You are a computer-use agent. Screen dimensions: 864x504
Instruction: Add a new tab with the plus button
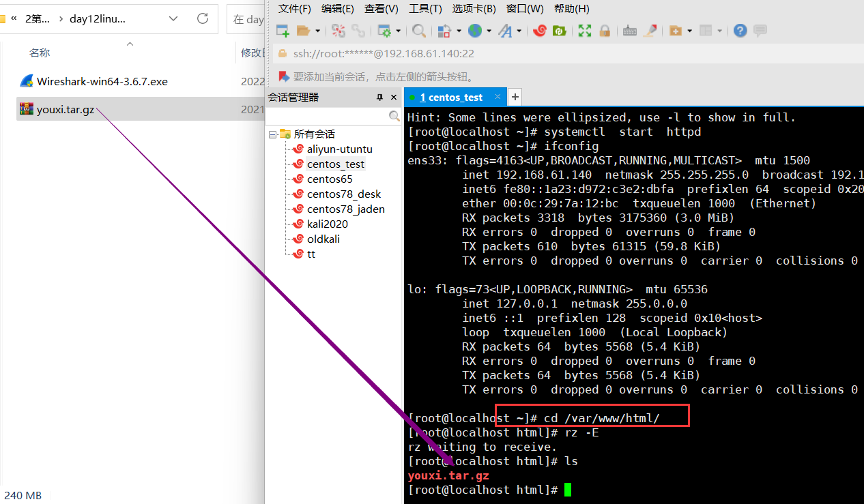pyautogui.click(x=515, y=97)
